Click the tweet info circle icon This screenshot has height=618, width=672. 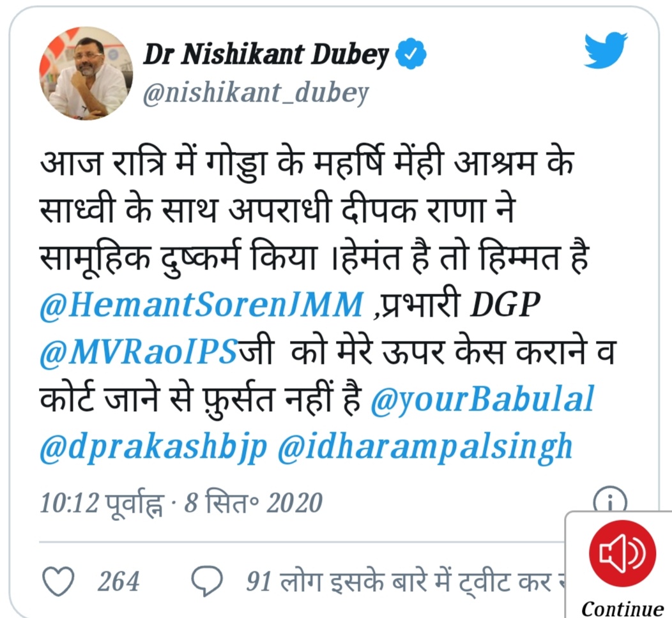pos(610,499)
